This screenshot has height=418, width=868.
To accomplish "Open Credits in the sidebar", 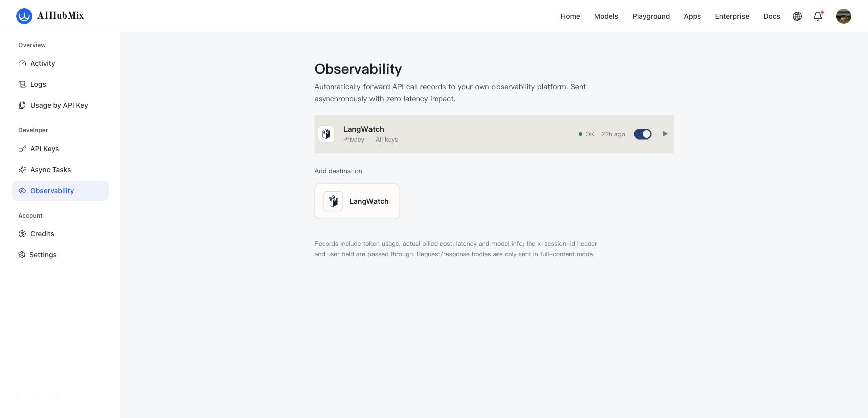I will (60, 234).
